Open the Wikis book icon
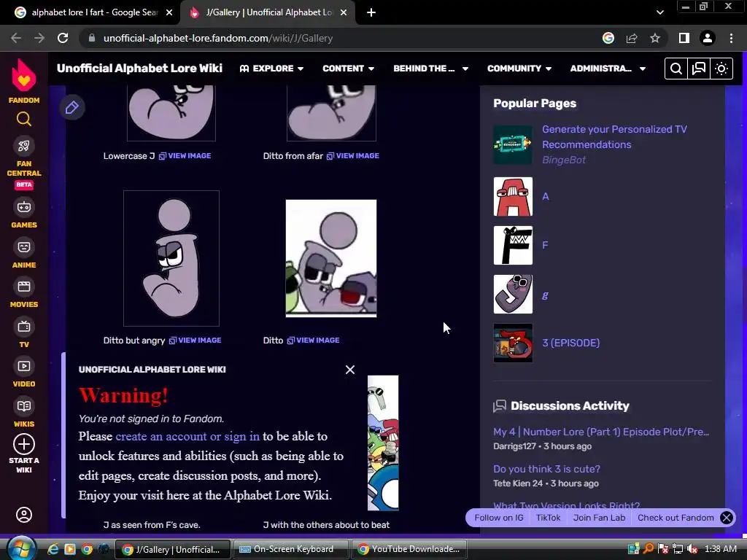Screen dimensions: 747x560 (24, 406)
